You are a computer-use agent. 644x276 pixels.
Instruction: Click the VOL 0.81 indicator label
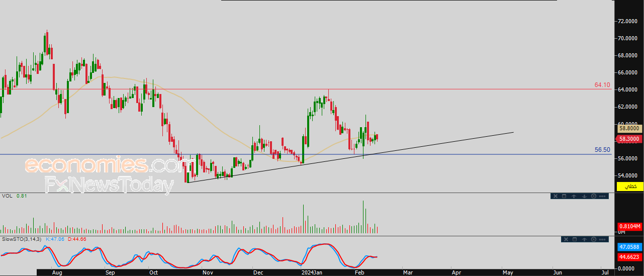(x=14, y=196)
